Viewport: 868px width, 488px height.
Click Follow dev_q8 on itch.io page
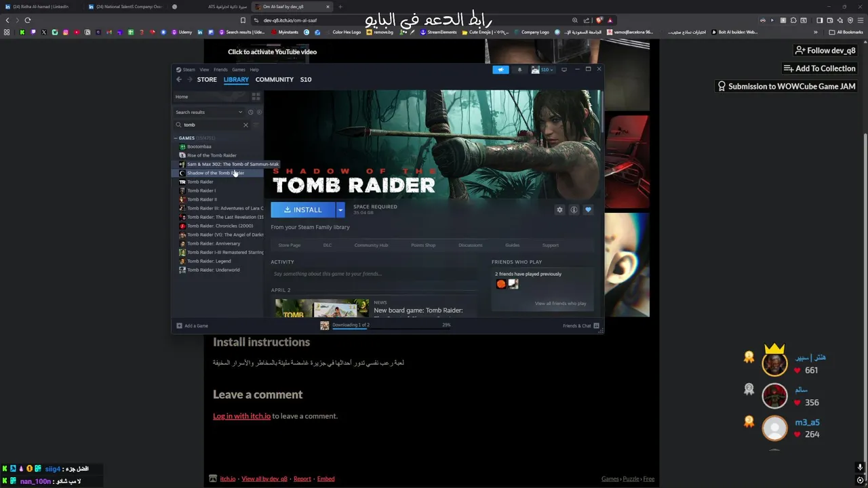point(825,50)
